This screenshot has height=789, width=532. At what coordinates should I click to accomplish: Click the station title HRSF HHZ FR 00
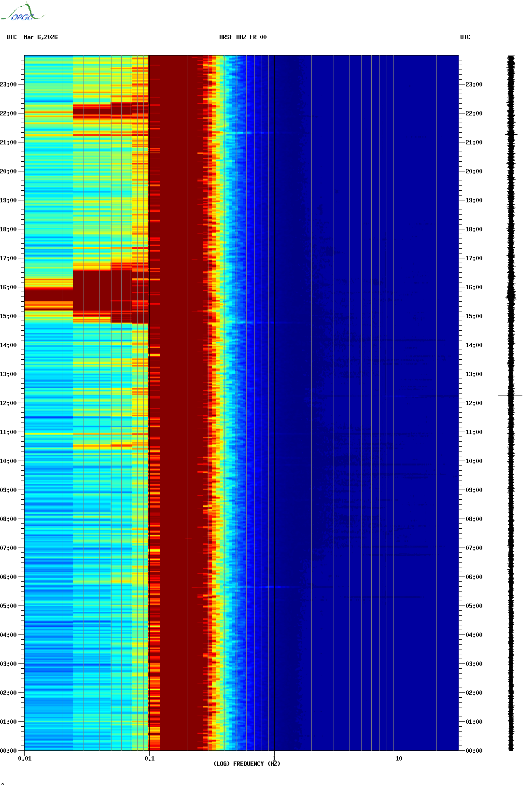point(243,37)
